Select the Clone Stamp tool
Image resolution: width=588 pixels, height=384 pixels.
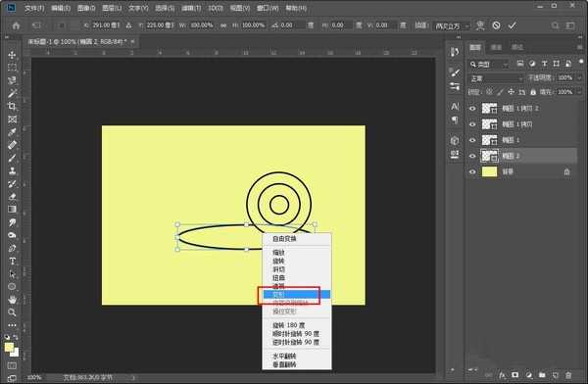pyautogui.click(x=12, y=170)
